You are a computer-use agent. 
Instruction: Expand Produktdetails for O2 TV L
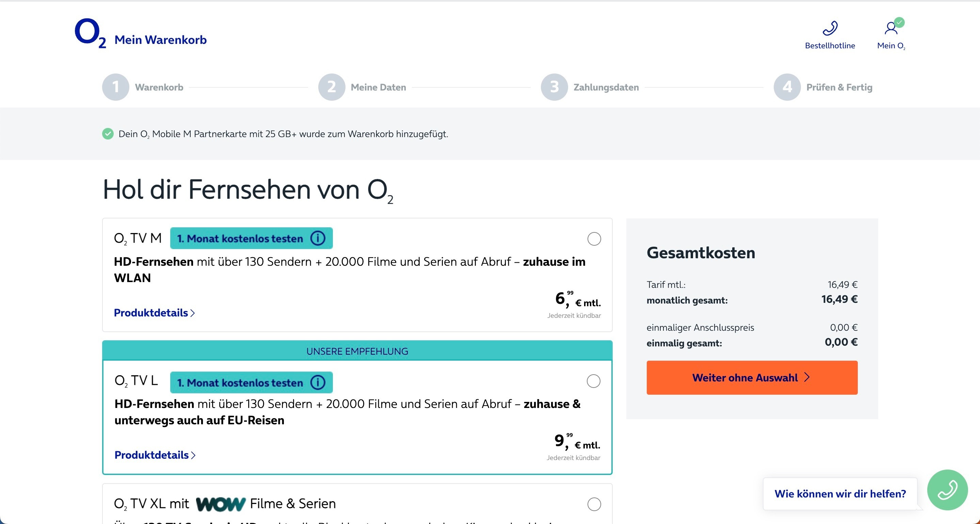[155, 455]
